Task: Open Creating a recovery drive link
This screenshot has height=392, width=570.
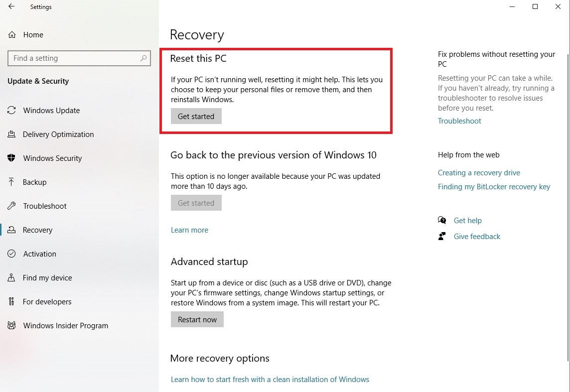Action: [x=479, y=173]
